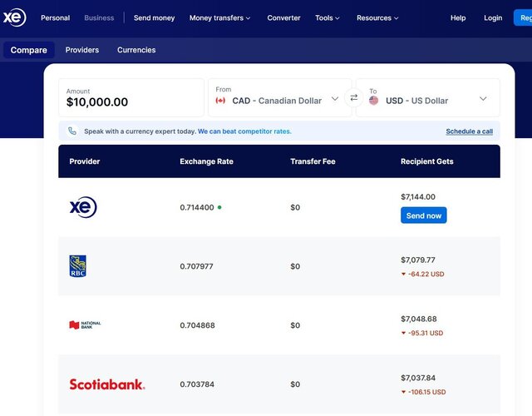
Task: Swap From and To currencies
Action: 354,98
